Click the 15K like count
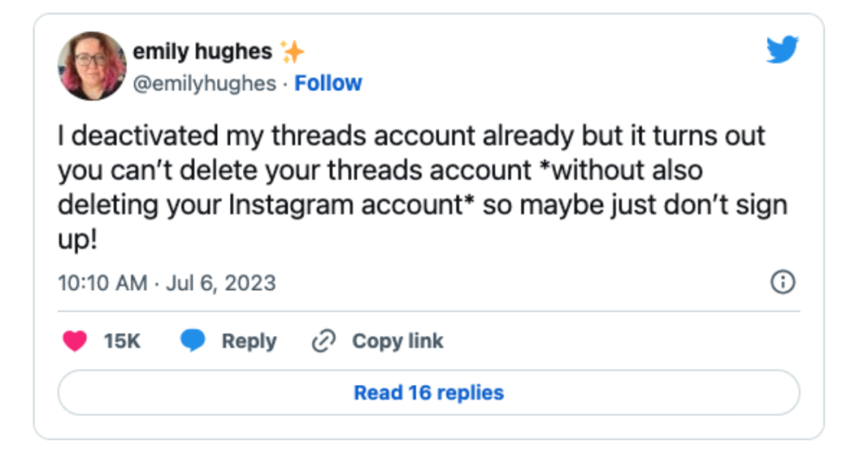This screenshot has height=450, width=868. pos(122,341)
